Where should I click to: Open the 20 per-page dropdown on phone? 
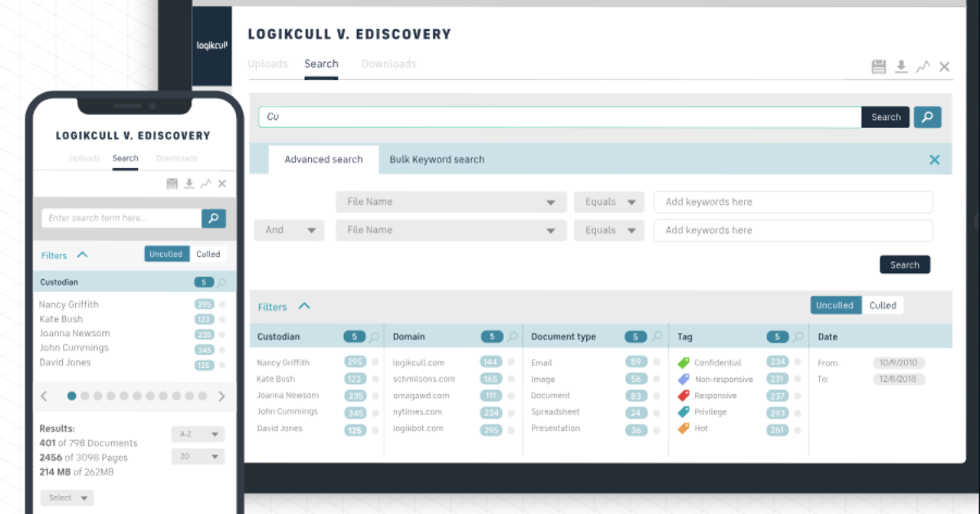[x=198, y=457]
